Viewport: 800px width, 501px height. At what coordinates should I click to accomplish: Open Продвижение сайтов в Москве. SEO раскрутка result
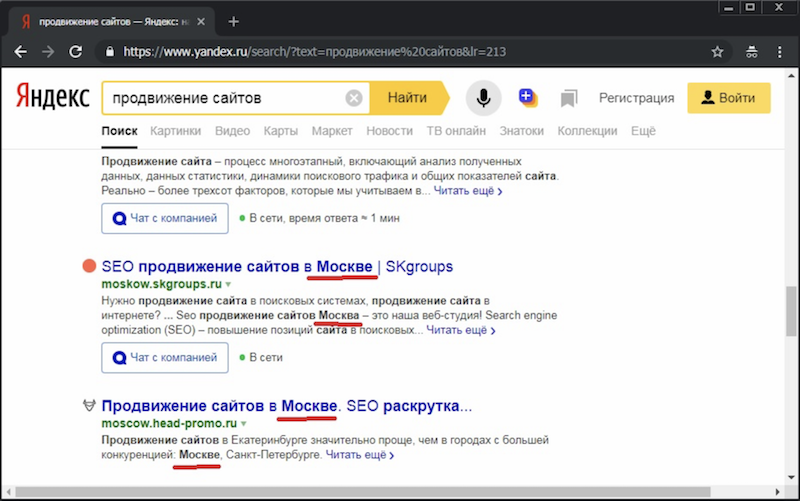pyautogui.click(x=287, y=406)
